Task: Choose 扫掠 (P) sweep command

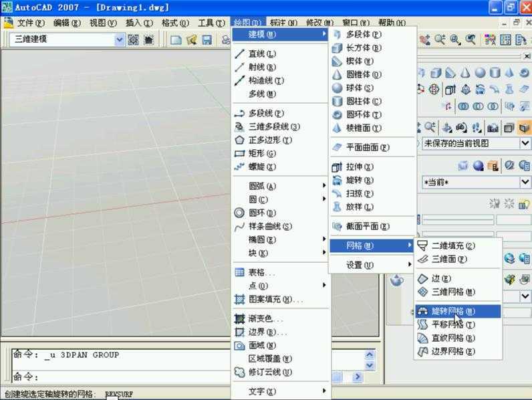Action: tap(372, 193)
